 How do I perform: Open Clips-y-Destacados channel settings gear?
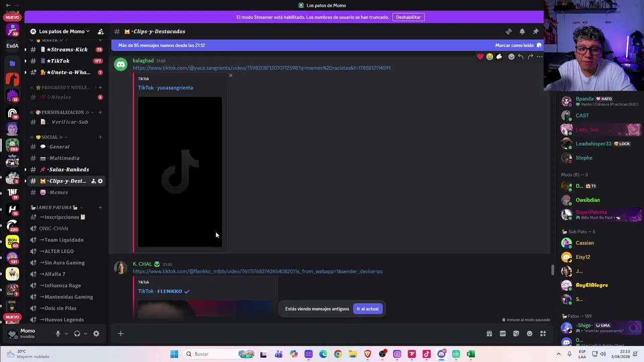coord(100,181)
